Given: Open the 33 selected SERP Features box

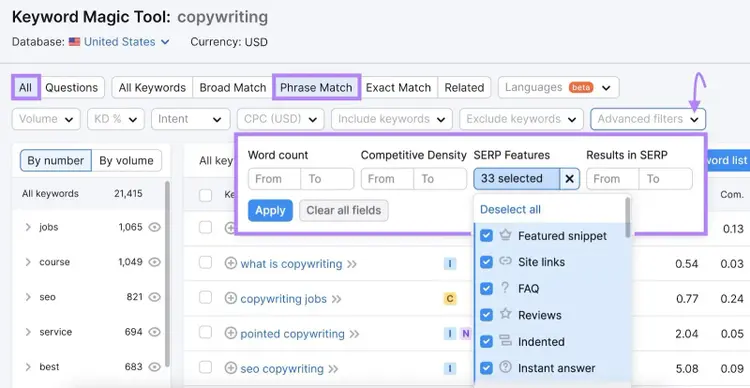Looking at the screenshot, I should 517,179.
